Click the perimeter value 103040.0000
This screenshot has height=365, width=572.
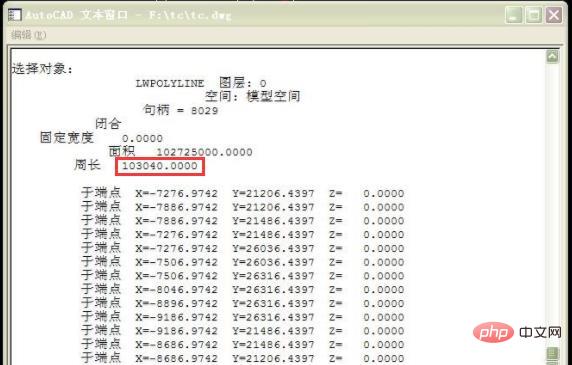coord(159,166)
